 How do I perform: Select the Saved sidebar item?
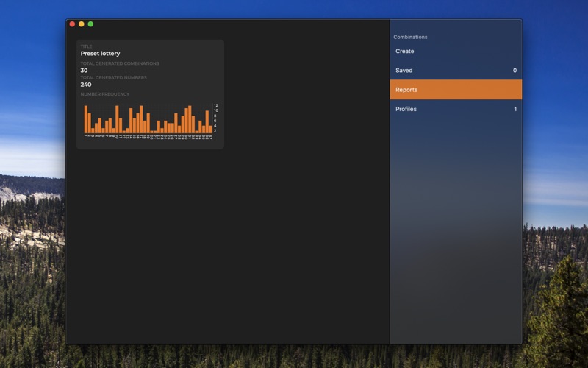click(456, 70)
